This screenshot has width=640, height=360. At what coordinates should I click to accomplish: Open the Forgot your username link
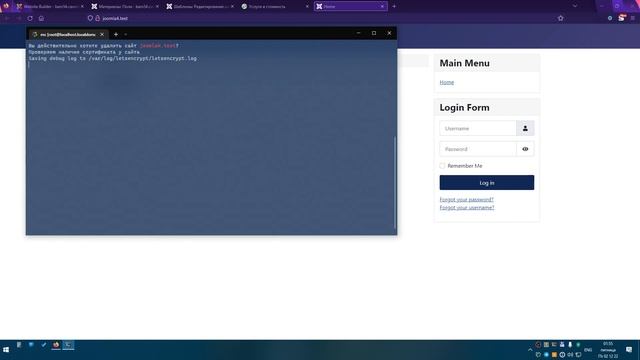coord(467,207)
